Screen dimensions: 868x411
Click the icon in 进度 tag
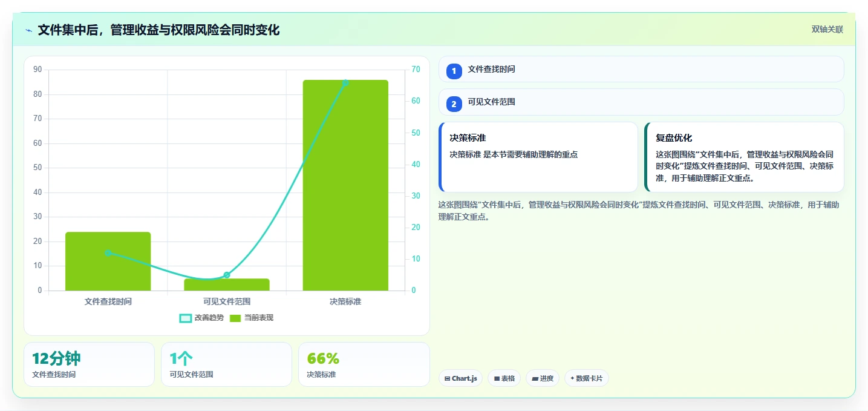(x=535, y=378)
